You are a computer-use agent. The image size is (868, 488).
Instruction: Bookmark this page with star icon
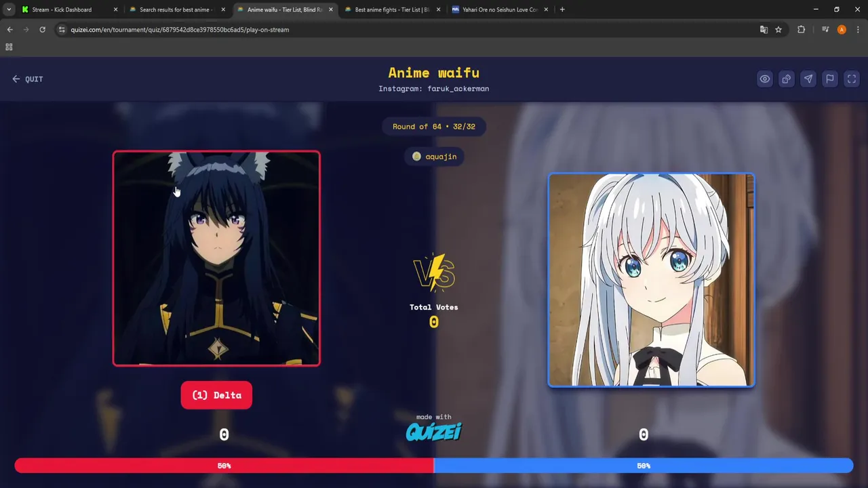(778, 30)
